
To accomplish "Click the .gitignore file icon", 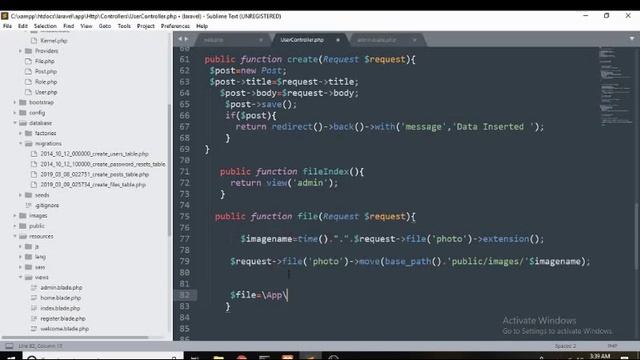I will (28, 205).
